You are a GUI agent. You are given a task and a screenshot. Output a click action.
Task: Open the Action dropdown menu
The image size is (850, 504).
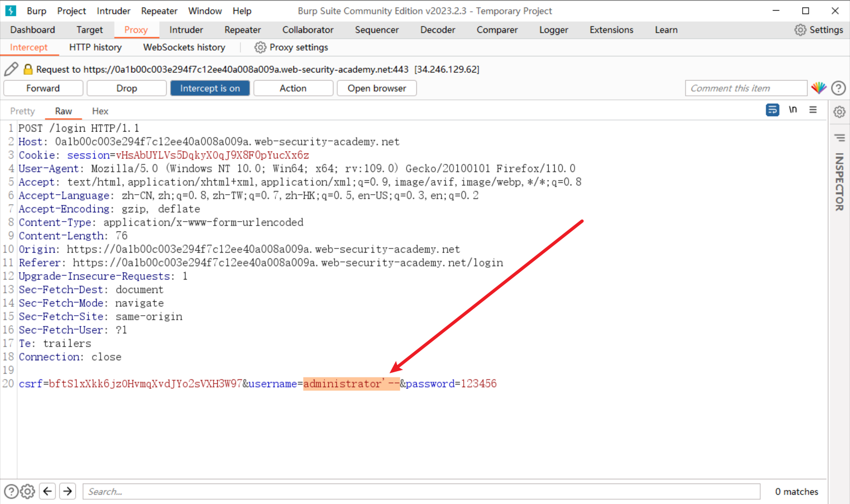click(x=293, y=88)
